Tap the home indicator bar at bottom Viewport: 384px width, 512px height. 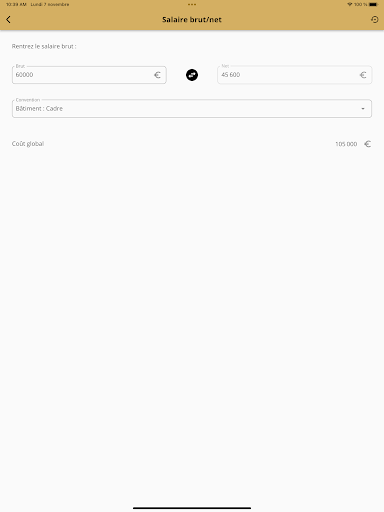point(192,508)
